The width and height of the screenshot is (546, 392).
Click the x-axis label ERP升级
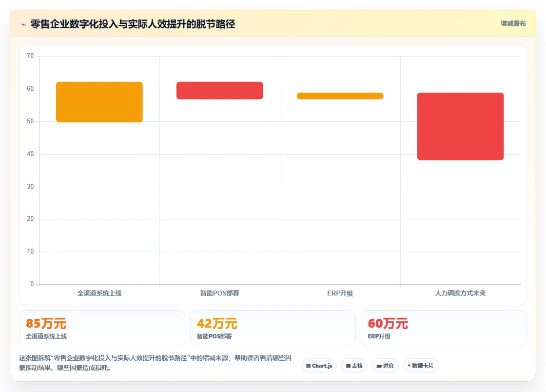[x=340, y=293]
